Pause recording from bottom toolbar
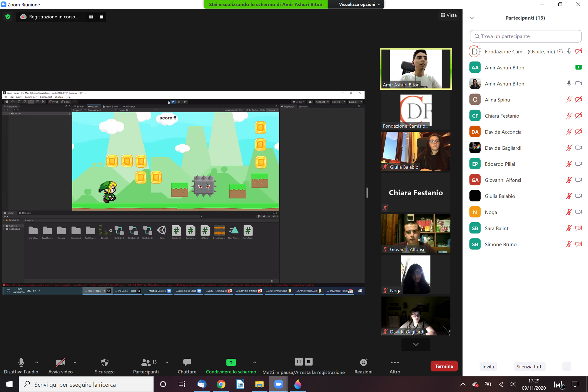Screen dimensions: 588x392 pos(299,361)
